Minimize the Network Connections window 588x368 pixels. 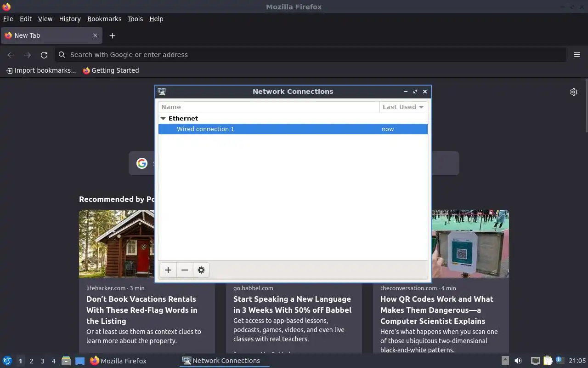tap(406, 92)
